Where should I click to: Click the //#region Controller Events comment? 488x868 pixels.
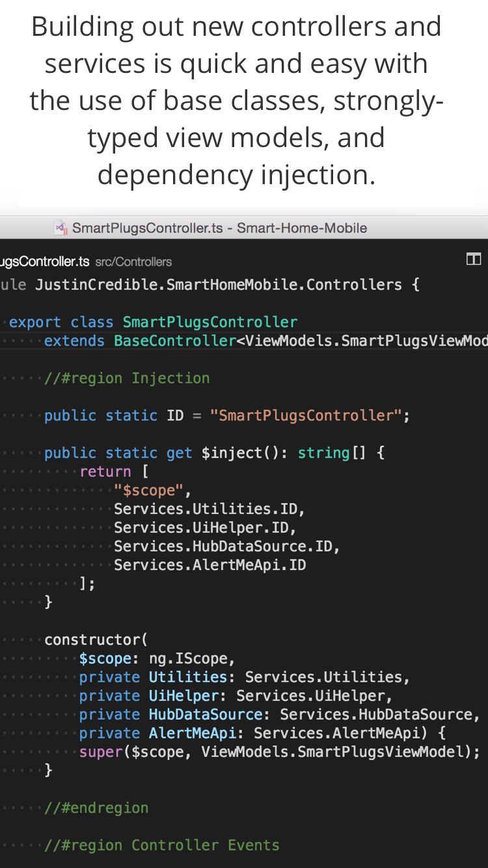[162, 845]
